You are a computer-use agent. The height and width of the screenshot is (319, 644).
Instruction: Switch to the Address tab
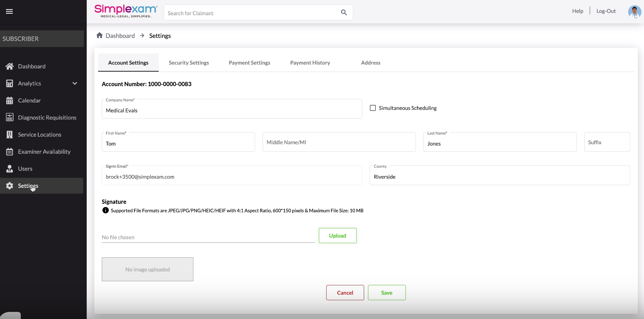click(371, 63)
